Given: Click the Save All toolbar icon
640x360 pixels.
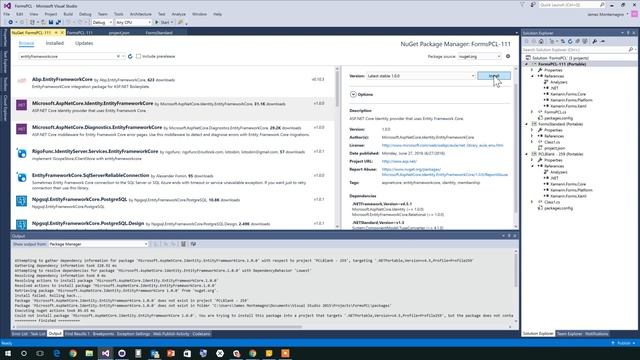Looking at the screenshot, I should pyautogui.click(x=58, y=22).
